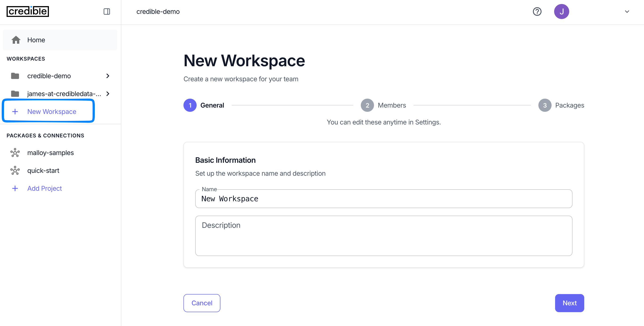Click the J user avatar

coord(561,12)
